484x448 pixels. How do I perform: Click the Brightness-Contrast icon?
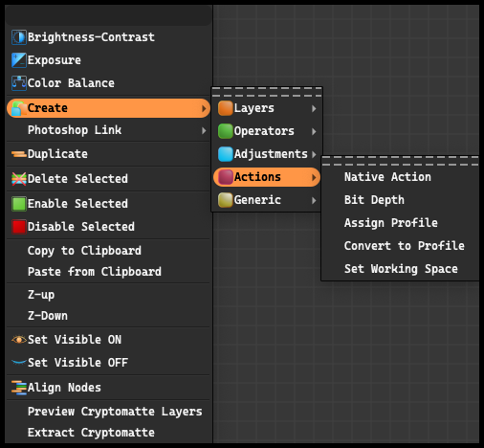(x=19, y=37)
